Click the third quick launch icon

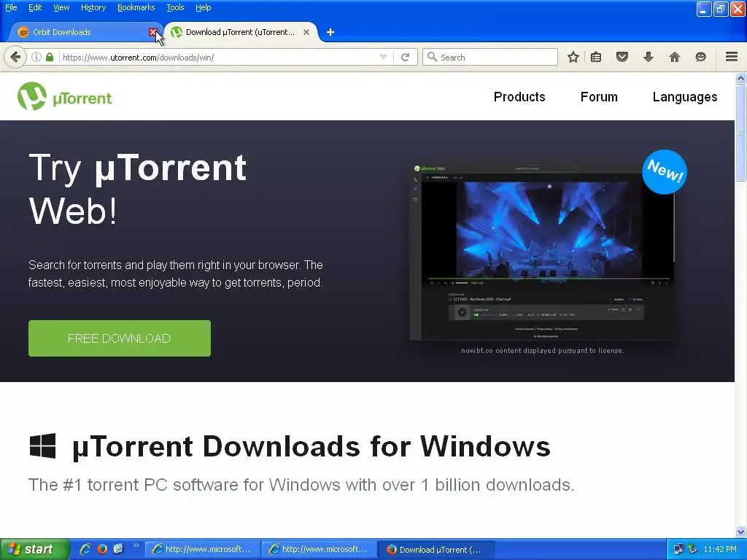click(x=118, y=549)
